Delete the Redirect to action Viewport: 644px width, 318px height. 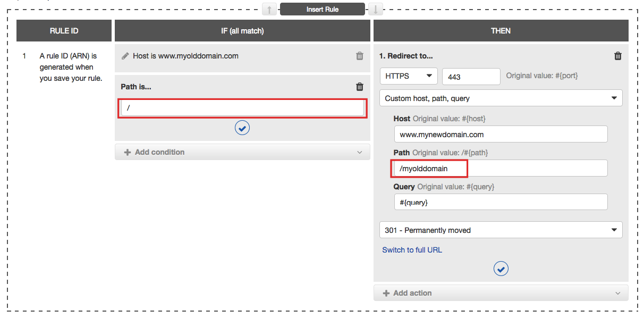[x=617, y=56]
